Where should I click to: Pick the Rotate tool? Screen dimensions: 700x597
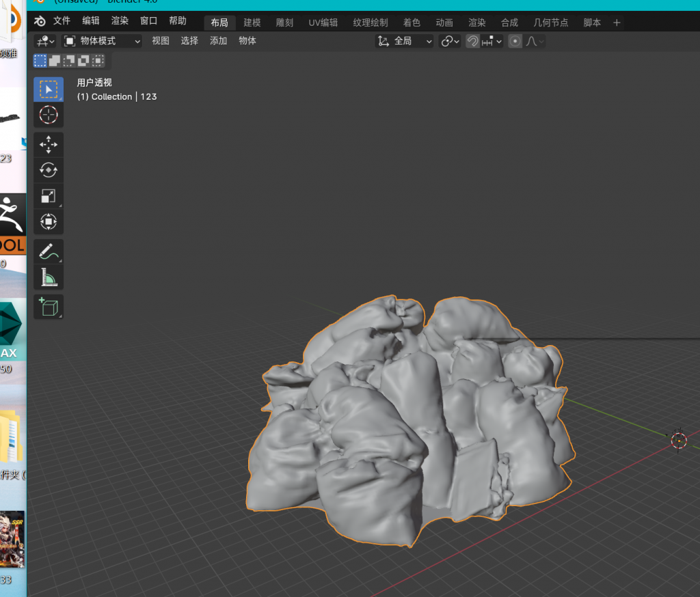pos(49,171)
